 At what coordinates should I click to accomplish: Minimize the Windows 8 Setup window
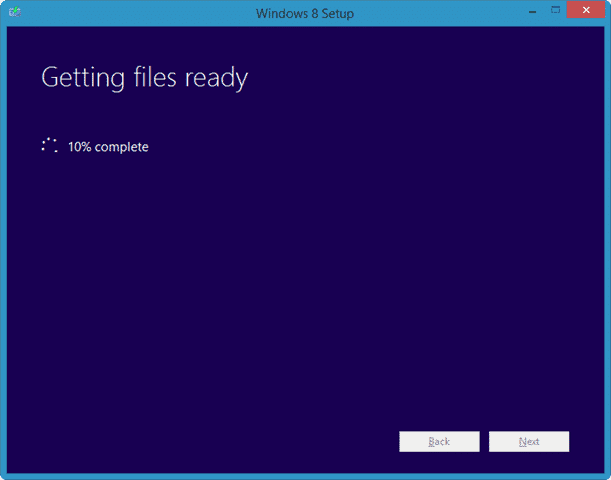point(532,11)
